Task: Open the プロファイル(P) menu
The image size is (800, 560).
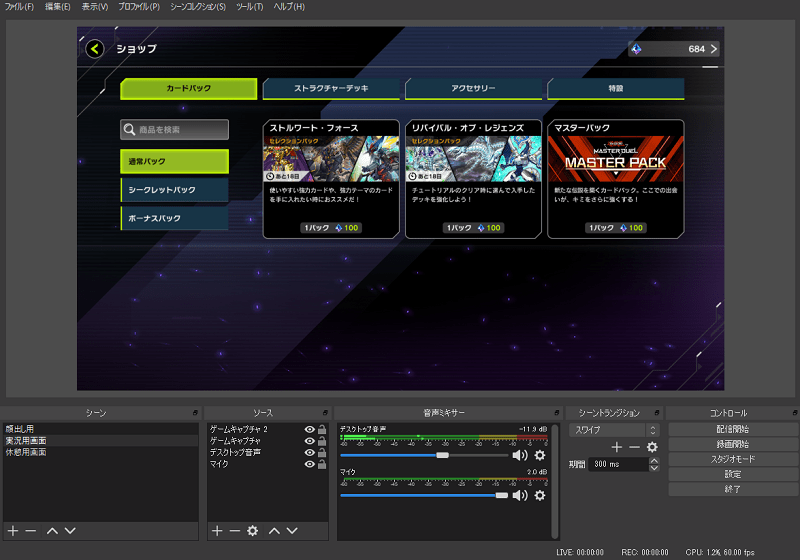Action: [139, 7]
